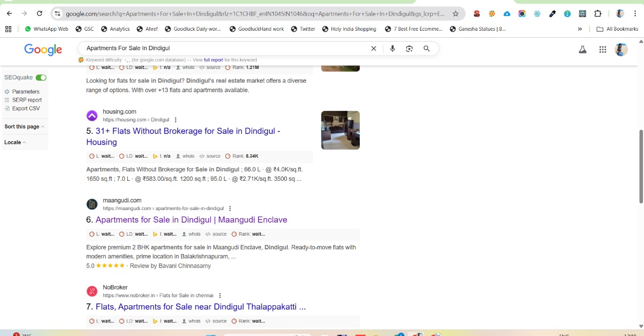644x336 pixels.
Task: Open the browser extensions puzzle icon
Action: point(598,14)
